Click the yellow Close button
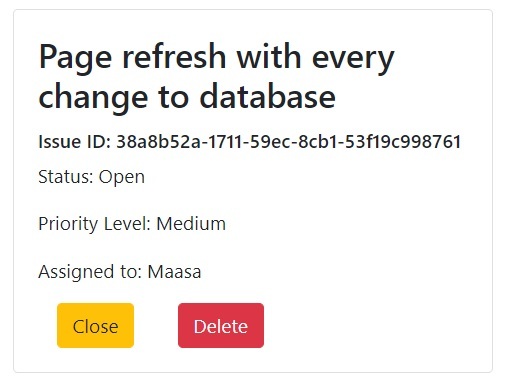 [95, 325]
